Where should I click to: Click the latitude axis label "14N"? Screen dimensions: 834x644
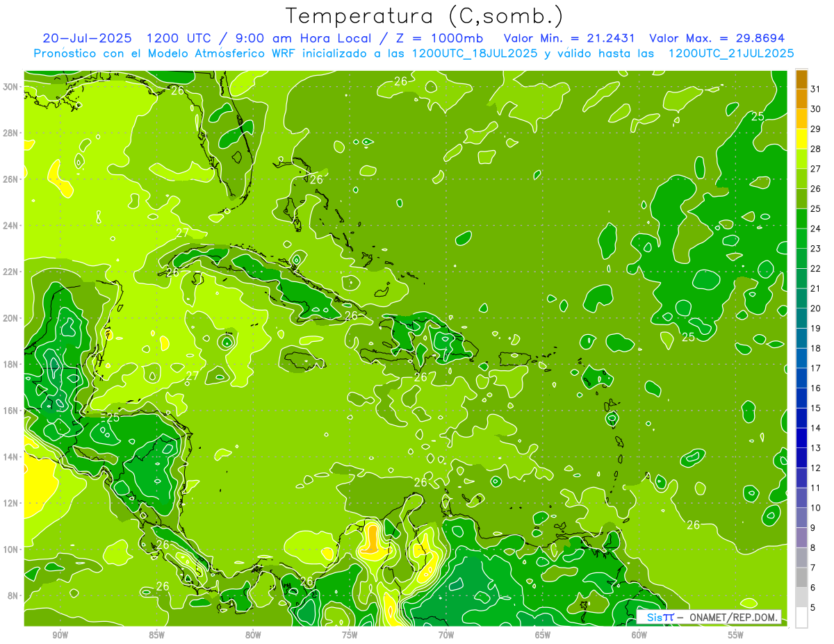point(12,457)
